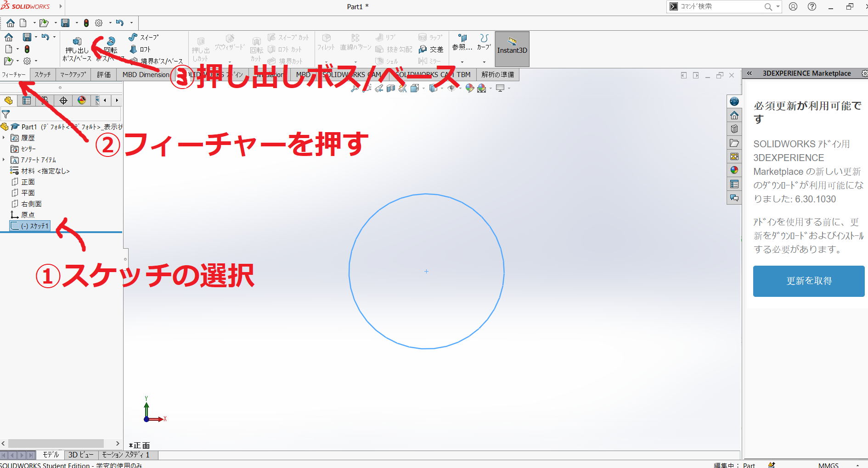Select (-) スケッチ1 in the tree
The height and width of the screenshot is (468, 868).
(30, 226)
